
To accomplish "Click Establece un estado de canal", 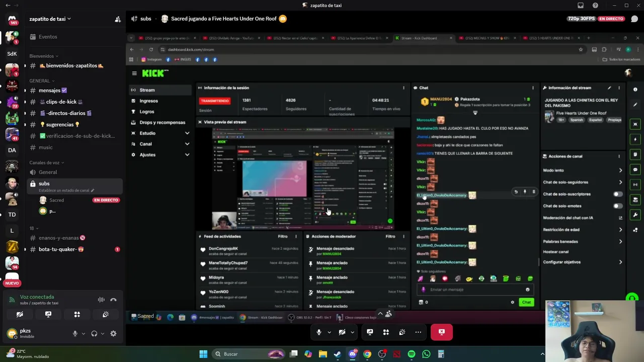I will [66, 191].
